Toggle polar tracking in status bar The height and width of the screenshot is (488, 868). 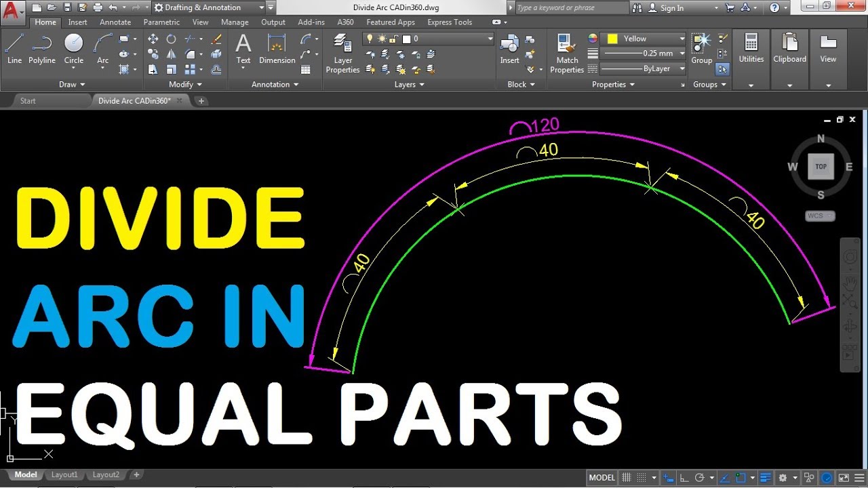tap(700, 477)
